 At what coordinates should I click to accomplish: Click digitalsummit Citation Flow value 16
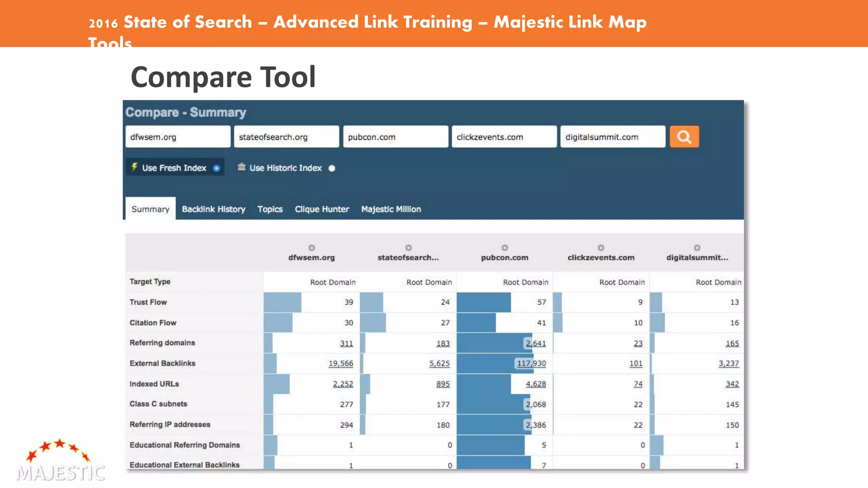click(734, 323)
